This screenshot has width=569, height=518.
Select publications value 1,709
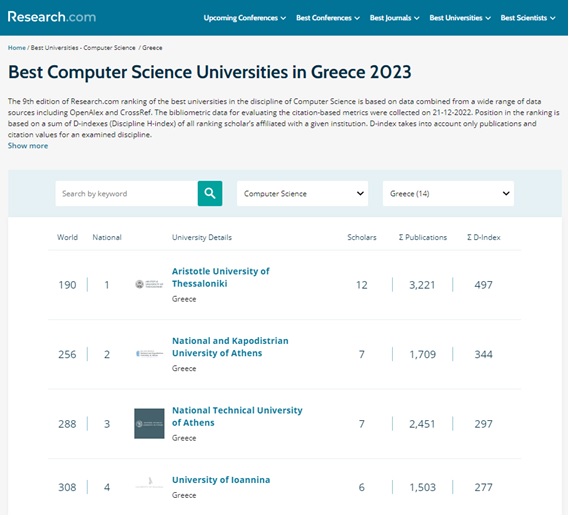tap(422, 354)
